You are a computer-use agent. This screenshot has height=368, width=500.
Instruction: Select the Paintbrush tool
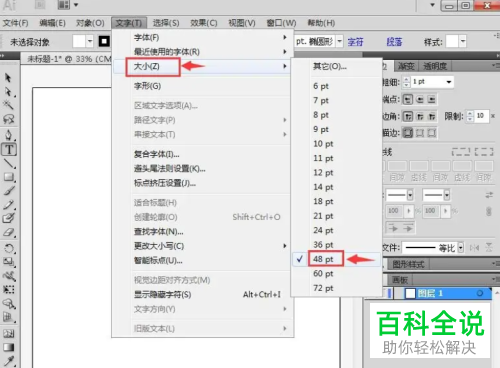9,191
